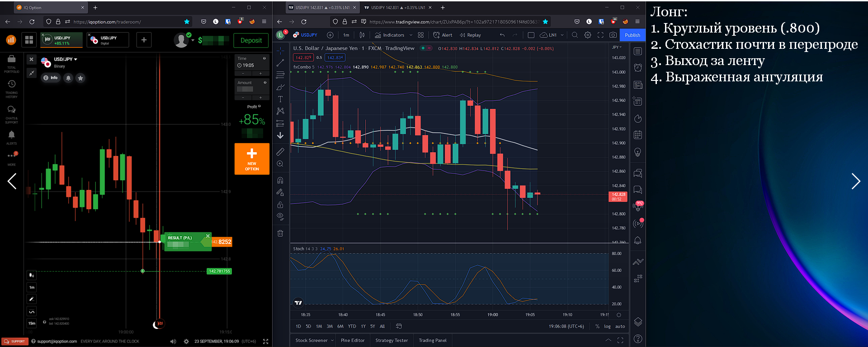Image resolution: width=868 pixels, height=347 pixels.
Task: Remove drawings with trash icon
Action: click(x=280, y=233)
